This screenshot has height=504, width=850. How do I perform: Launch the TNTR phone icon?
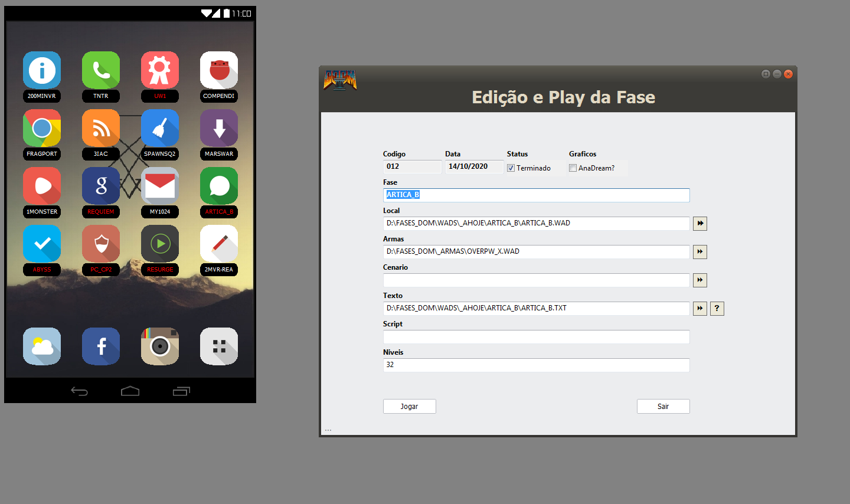[101, 70]
